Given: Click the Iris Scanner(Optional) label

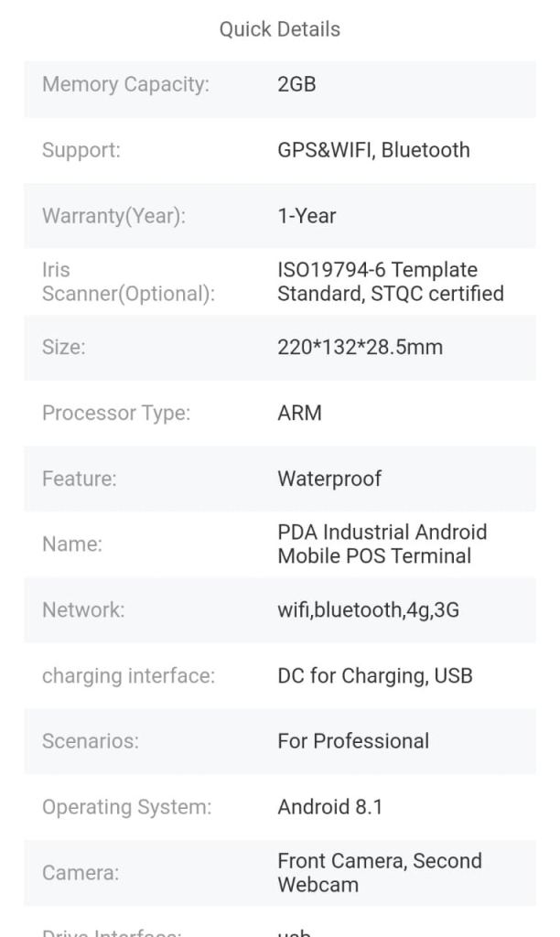Looking at the screenshot, I should pos(128,282).
